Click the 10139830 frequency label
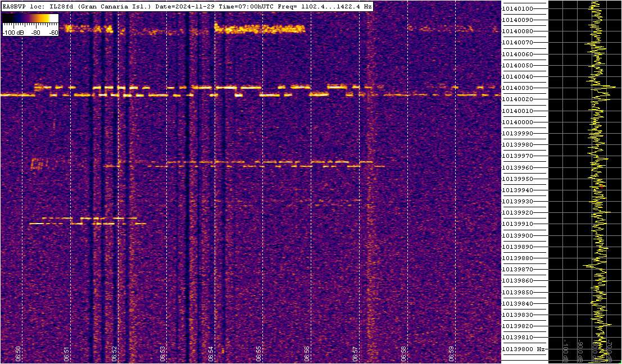 click(518, 315)
